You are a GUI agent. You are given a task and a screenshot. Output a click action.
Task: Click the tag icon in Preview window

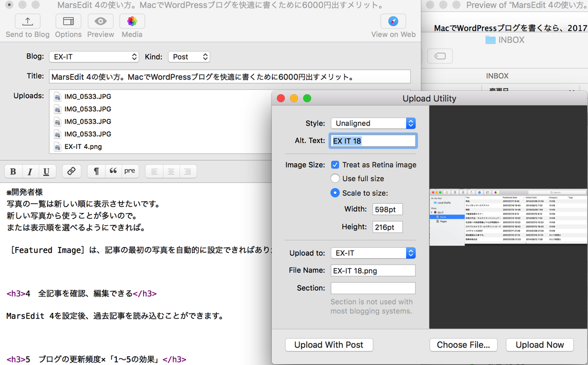pyautogui.click(x=440, y=56)
